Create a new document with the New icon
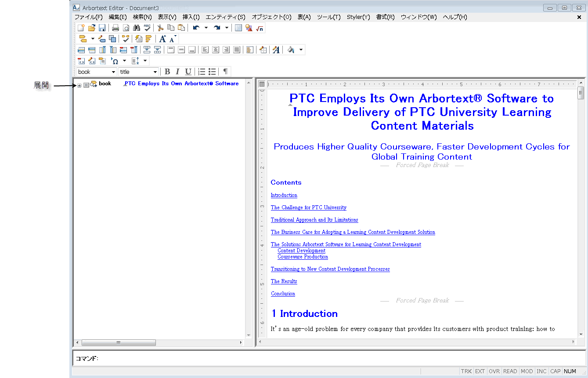Screen dimensions: 588x378 point(81,28)
